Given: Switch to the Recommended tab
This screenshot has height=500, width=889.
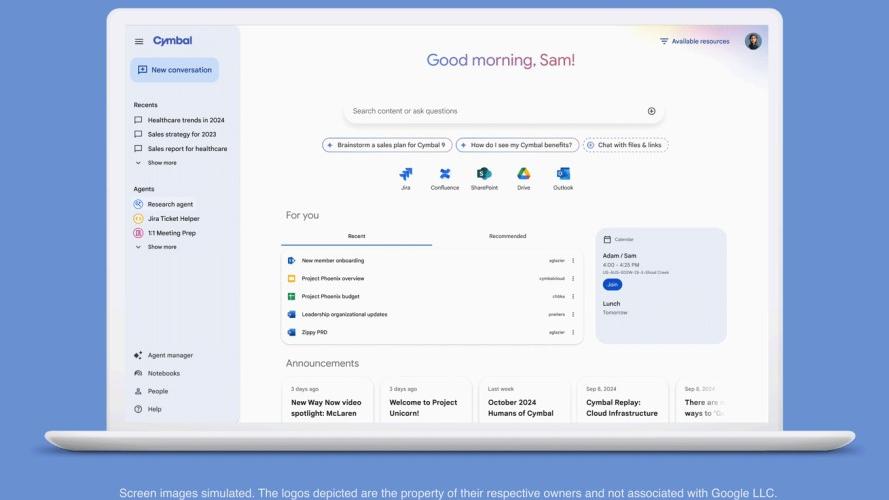Looking at the screenshot, I should click(507, 236).
